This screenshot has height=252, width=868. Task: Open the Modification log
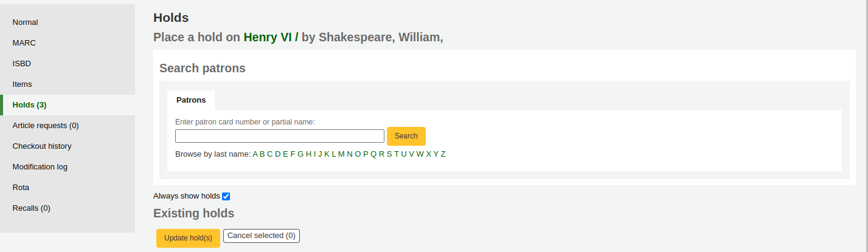(x=40, y=167)
